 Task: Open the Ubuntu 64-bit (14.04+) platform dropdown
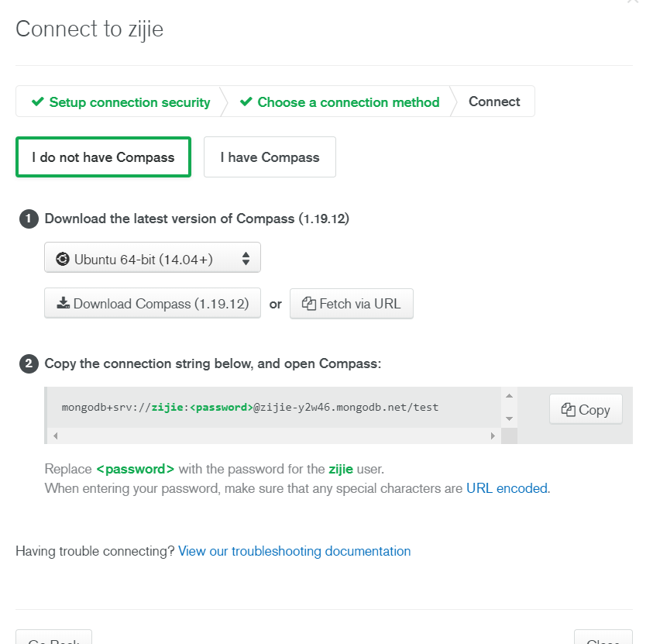[x=153, y=257]
